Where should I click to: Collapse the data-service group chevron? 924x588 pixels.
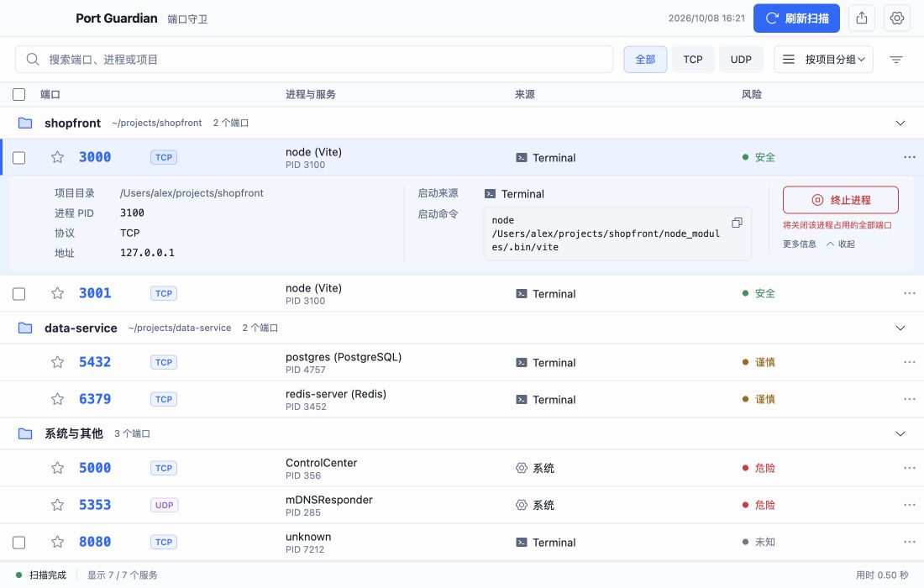pyautogui.click(x=900, y=328)
